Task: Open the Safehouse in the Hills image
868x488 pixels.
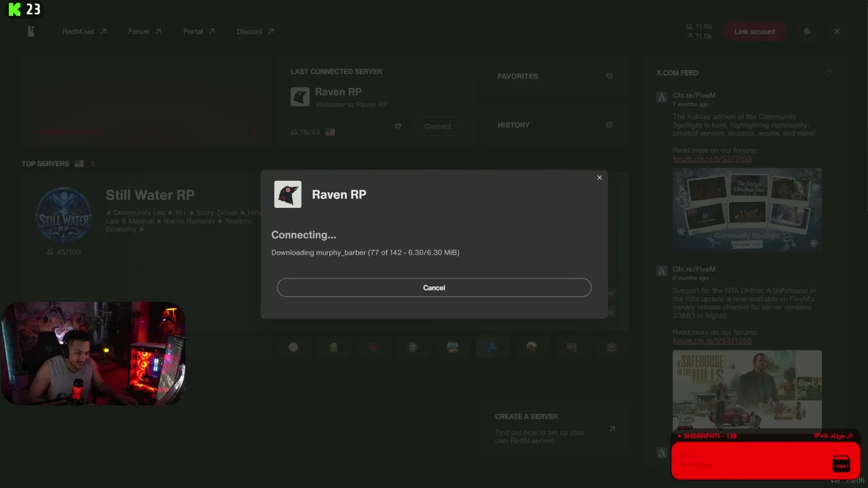Action: tap(747, 389)
